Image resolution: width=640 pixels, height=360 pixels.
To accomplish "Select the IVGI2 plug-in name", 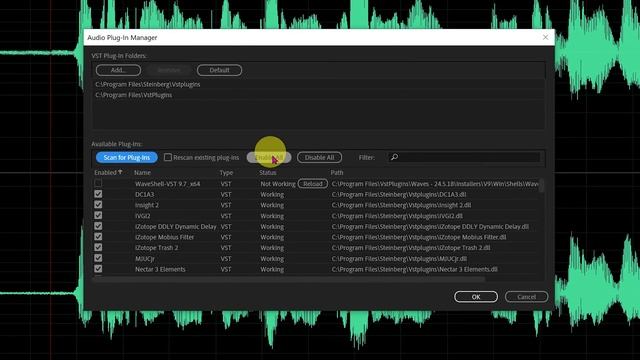I will pyautogui.click(x=142, y=216).
